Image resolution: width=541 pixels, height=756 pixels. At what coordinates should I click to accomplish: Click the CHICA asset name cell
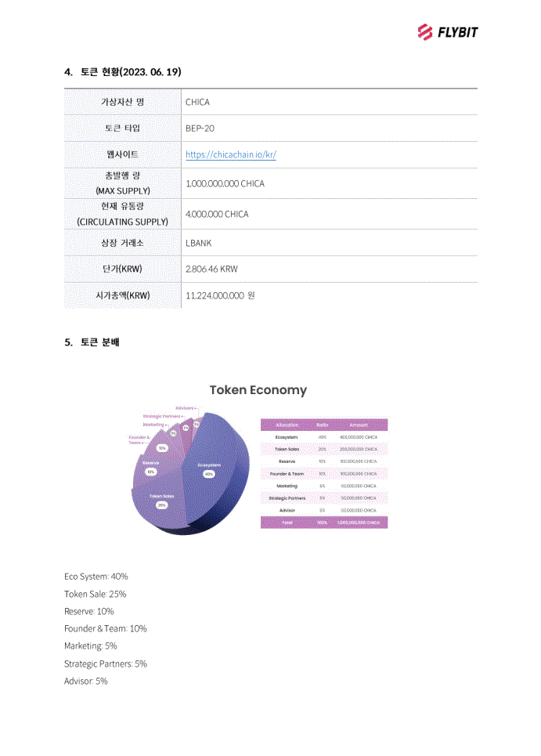(x=197, y=103)
